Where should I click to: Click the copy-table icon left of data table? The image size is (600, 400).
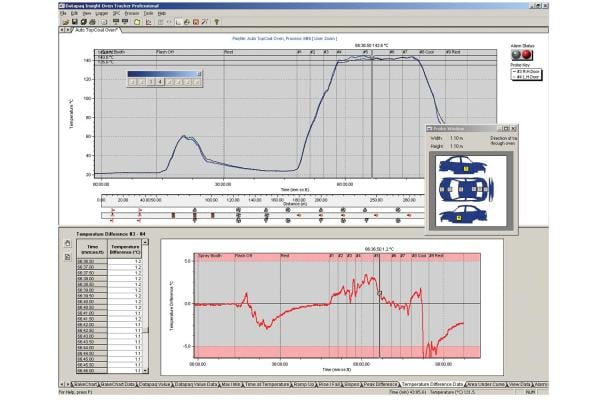pyautogui.click(x=68, y=256)
